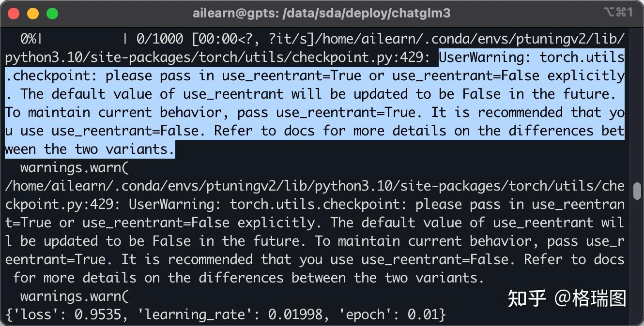Click the yellow minimize window button

[33, 14]
